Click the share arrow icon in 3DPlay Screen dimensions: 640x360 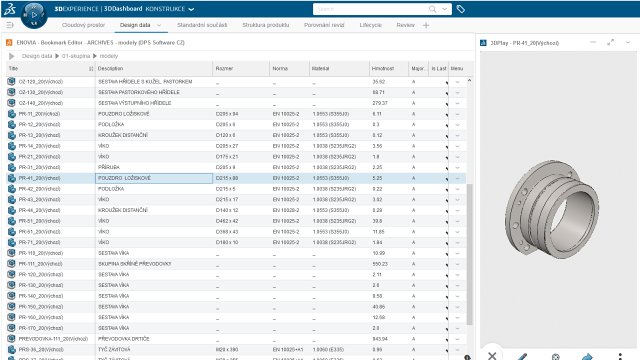tap(587, 356)
